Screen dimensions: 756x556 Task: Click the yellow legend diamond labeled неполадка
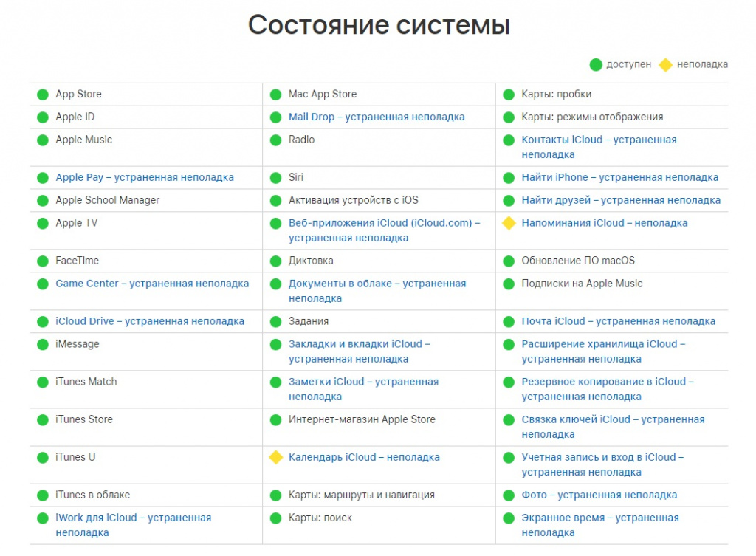(666, 65)
